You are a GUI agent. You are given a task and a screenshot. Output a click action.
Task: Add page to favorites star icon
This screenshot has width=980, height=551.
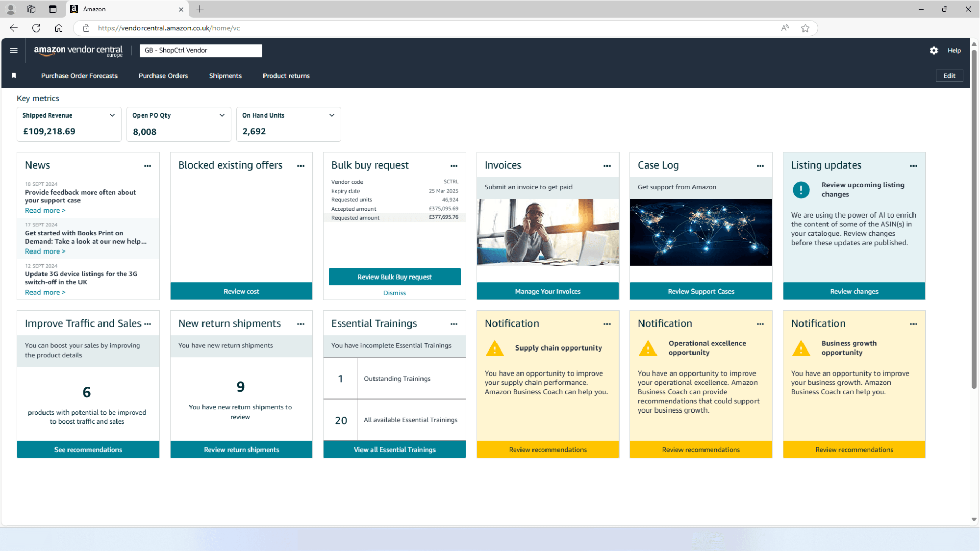pos(805,28)
